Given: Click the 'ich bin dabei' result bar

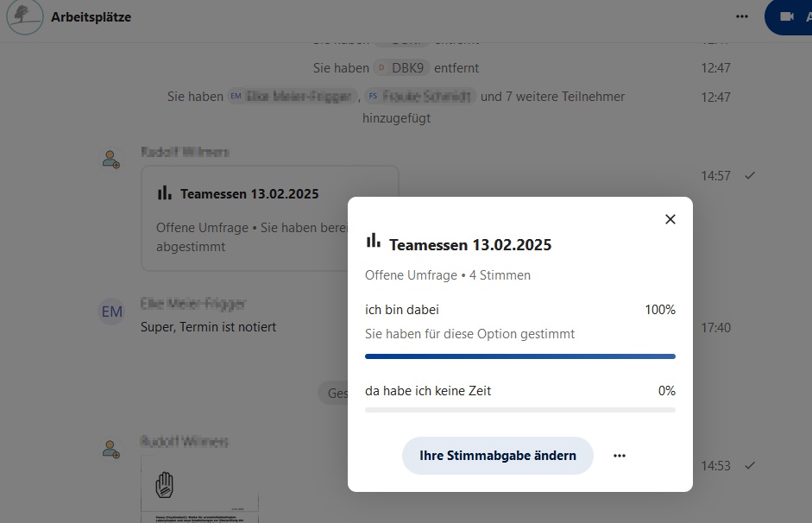Looking at the screenshot, I should point(519,356).
